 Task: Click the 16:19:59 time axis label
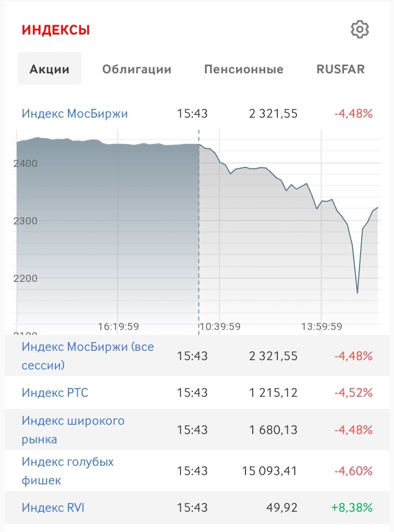point(118,327)
